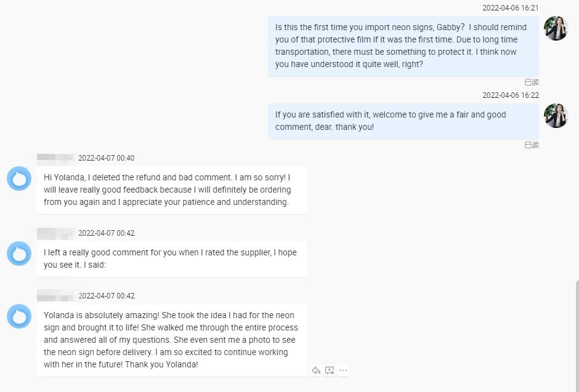The image size is (579, 392).
Task: Click the 2022-04-06 16:21 timestamp
Action: 510,8
